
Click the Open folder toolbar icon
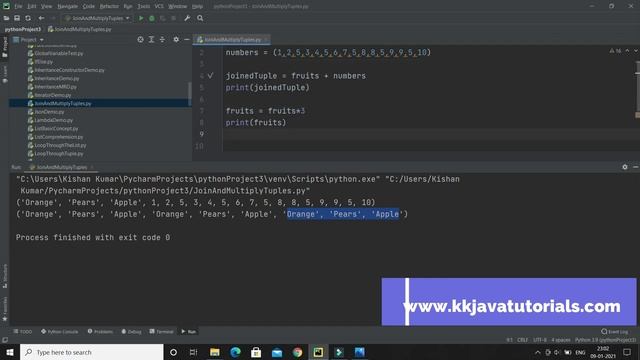point(7,18)
